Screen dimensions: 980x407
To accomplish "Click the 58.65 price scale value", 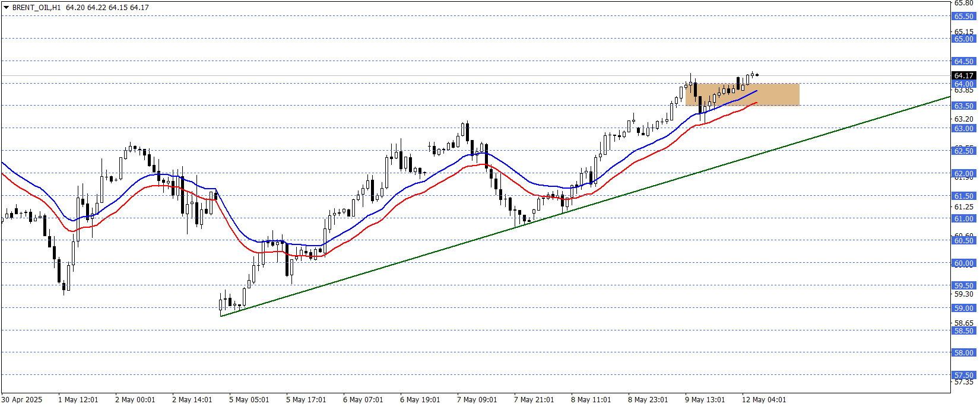I will pyautogui.click(x=964, y=323).
